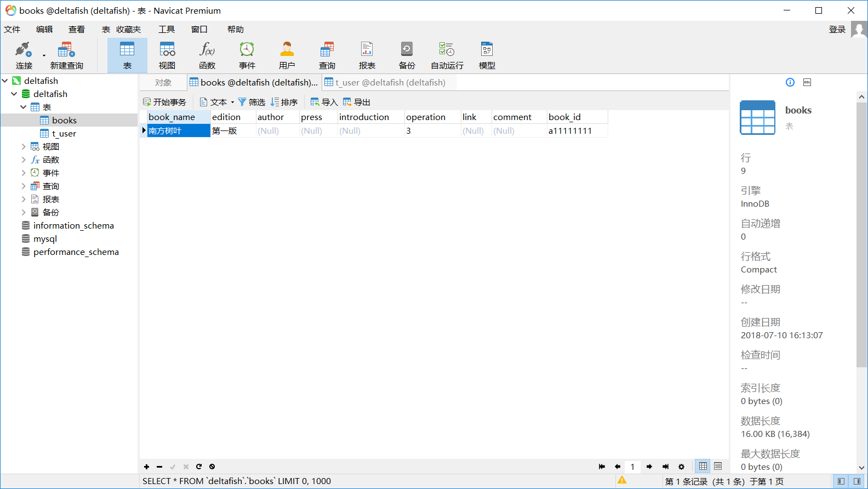Click the user avatar next to 登录
The image size is (868, 489).
pyautogui.click(x=859, y=30)
